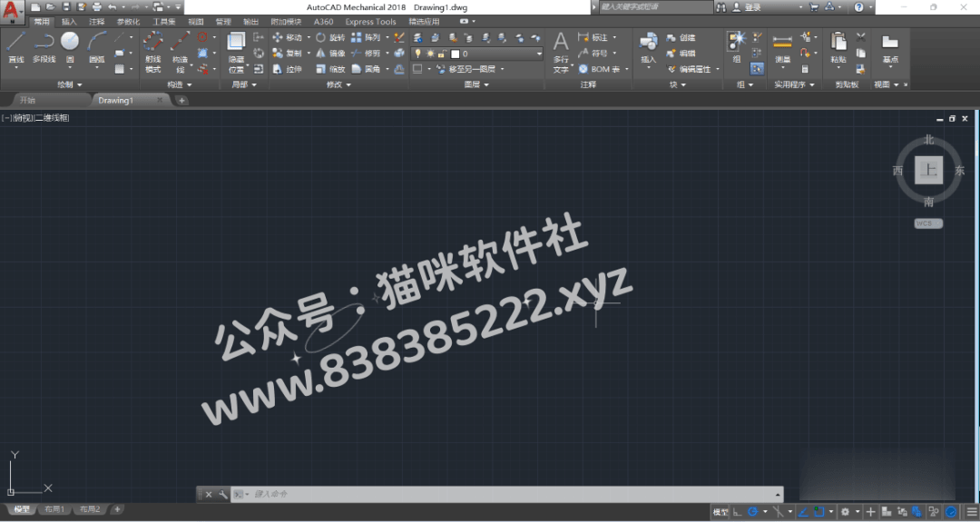Activate the Construction Line (构造线) tool
Image resolution: width=980 pixels, height=522 pixels.
coord(180,51)
